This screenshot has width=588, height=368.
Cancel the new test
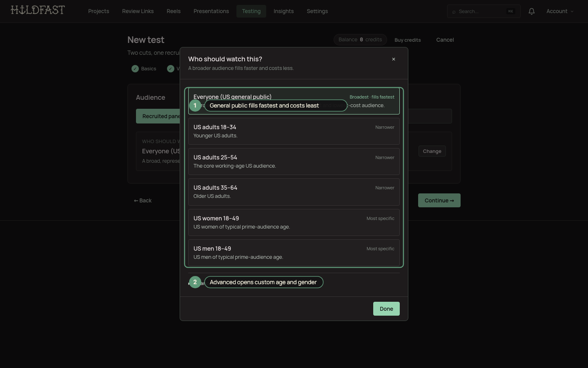tap(445, 40)
